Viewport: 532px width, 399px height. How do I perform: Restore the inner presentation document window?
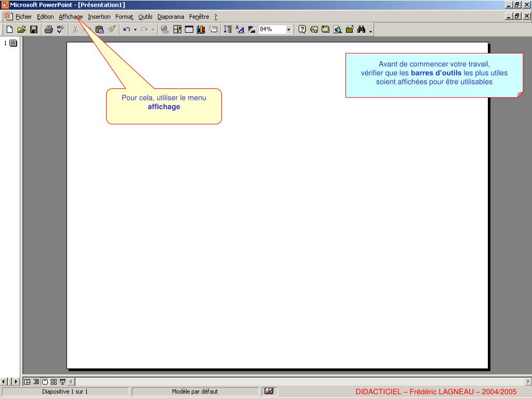[517, 16]
